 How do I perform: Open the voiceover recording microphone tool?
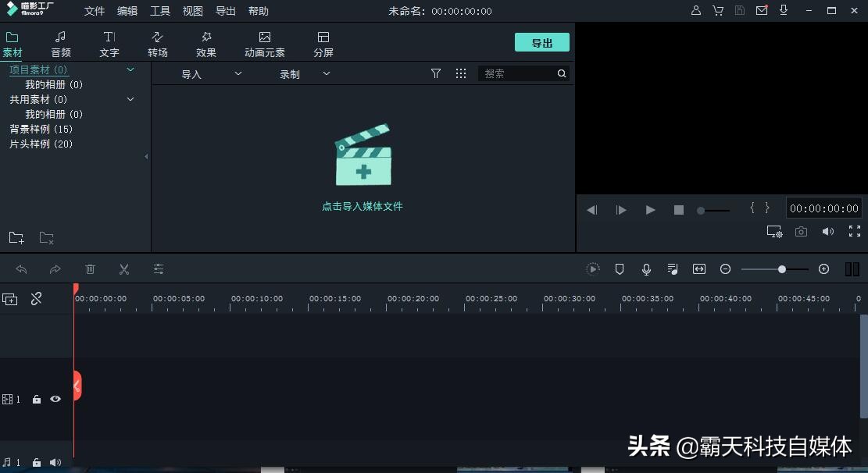tap(646, 269)
